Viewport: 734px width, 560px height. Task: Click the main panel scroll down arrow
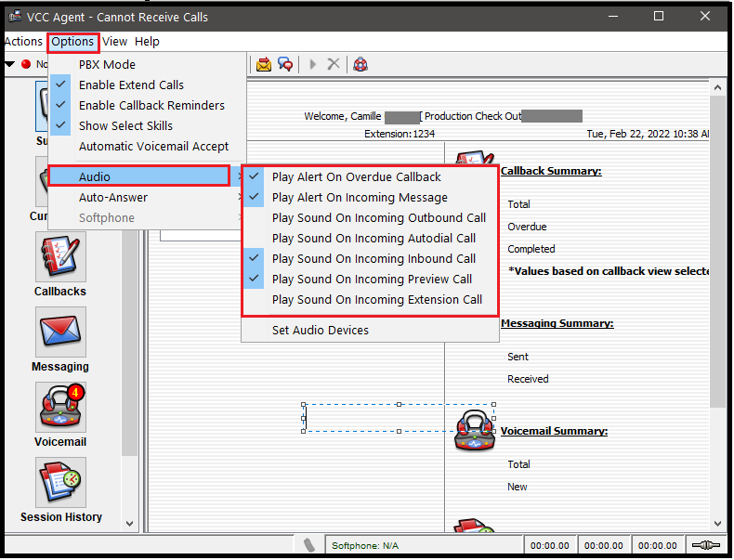click(717, 524)
